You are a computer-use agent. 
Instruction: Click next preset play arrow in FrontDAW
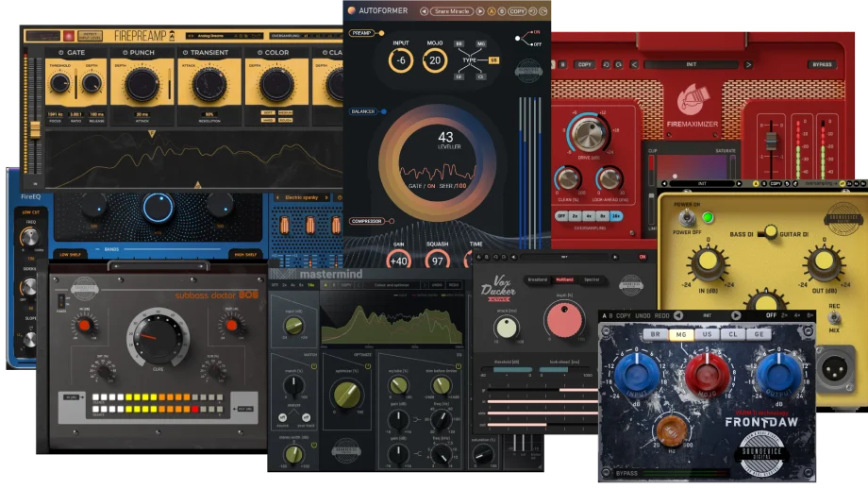[736, 315]
